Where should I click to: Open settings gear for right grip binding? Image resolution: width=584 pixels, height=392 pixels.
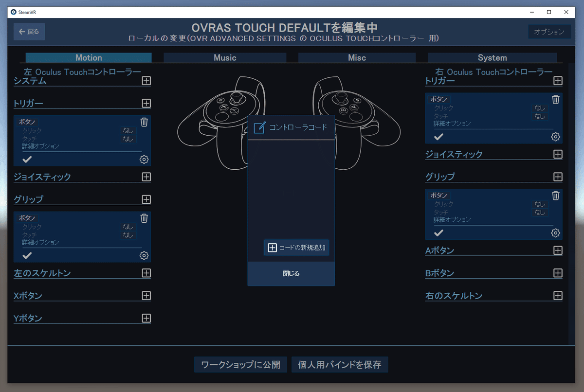tap(556, 233)
